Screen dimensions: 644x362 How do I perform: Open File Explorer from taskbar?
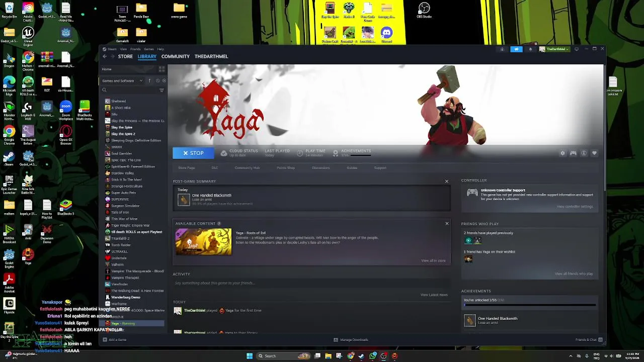pos(328,356)
